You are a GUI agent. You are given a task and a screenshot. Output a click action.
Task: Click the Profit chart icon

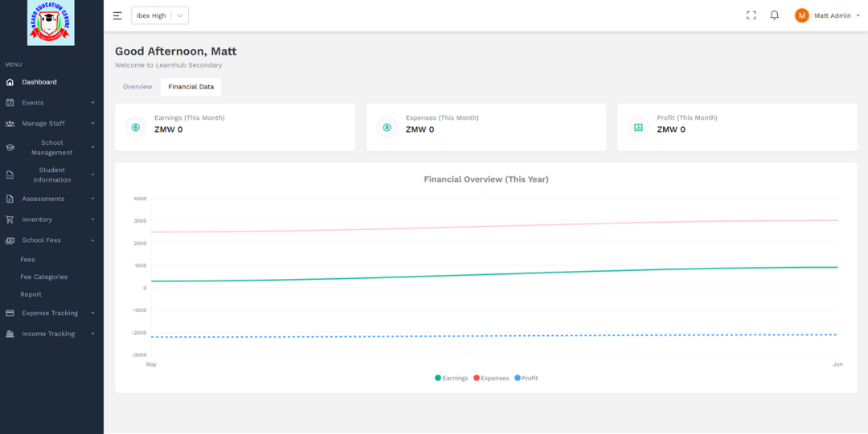638,127
